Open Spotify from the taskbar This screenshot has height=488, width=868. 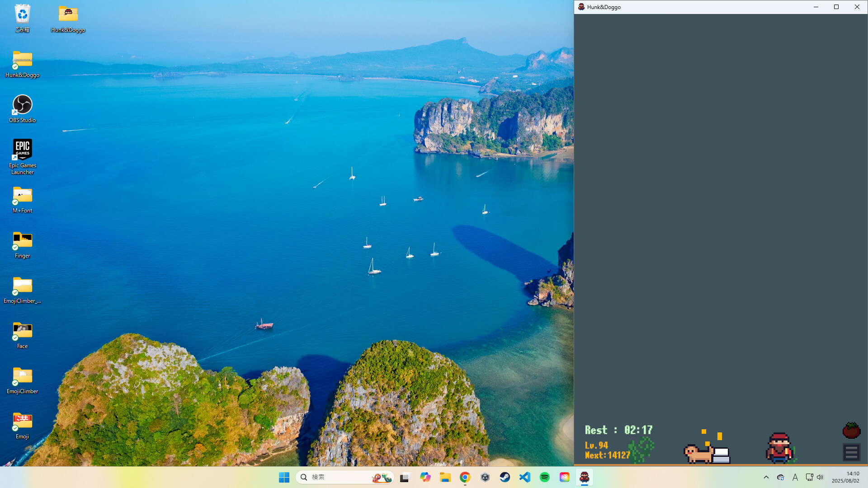click(x=544, y=477)
